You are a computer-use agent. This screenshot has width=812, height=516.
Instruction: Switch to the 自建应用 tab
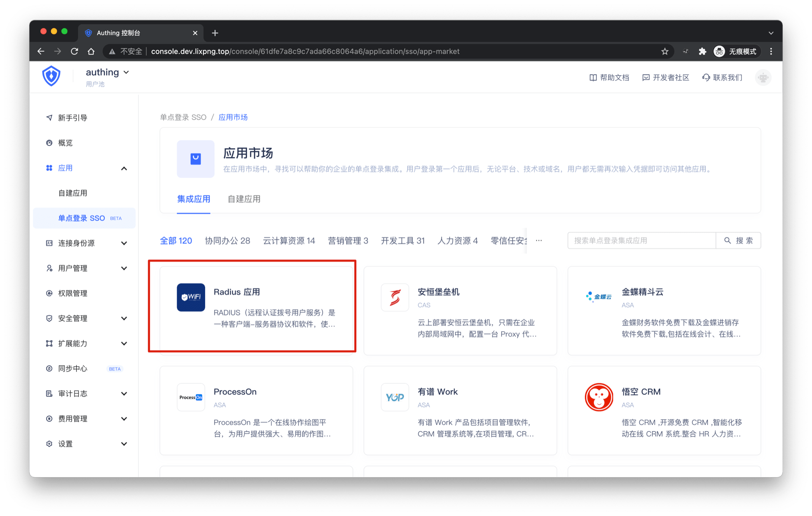pos(244,199)
